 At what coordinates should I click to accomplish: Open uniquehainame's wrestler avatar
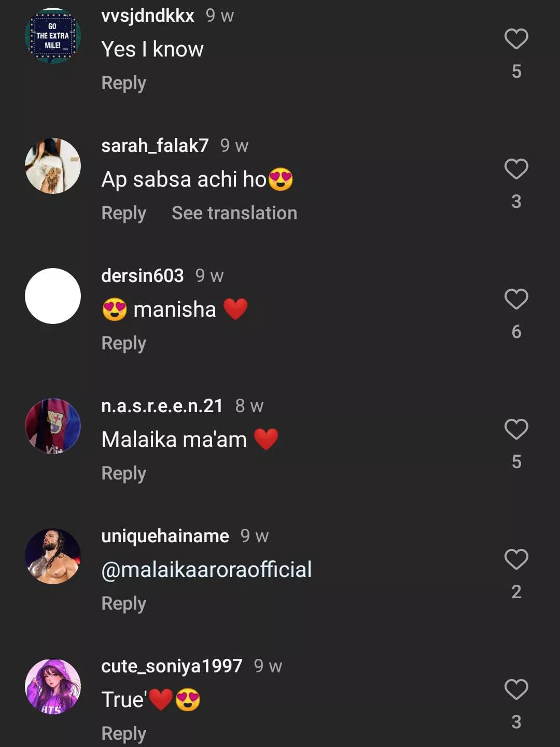tap(53, 556)
